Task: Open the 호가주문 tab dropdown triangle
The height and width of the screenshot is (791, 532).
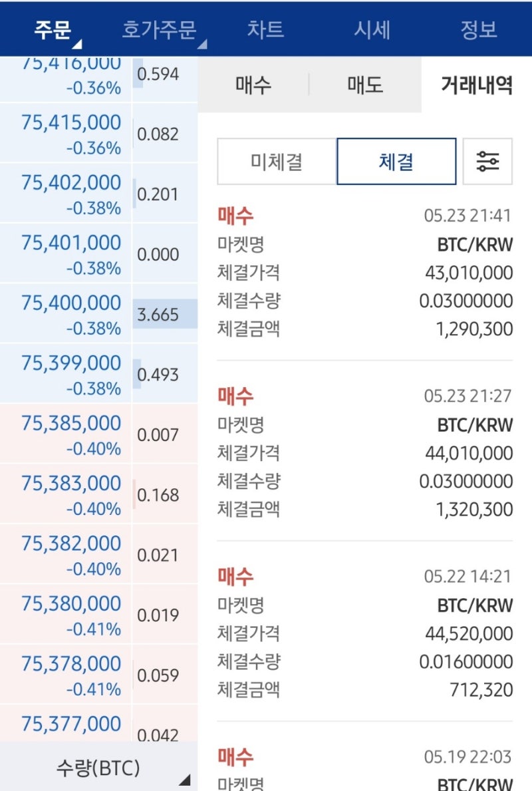Action: point(201,45)
